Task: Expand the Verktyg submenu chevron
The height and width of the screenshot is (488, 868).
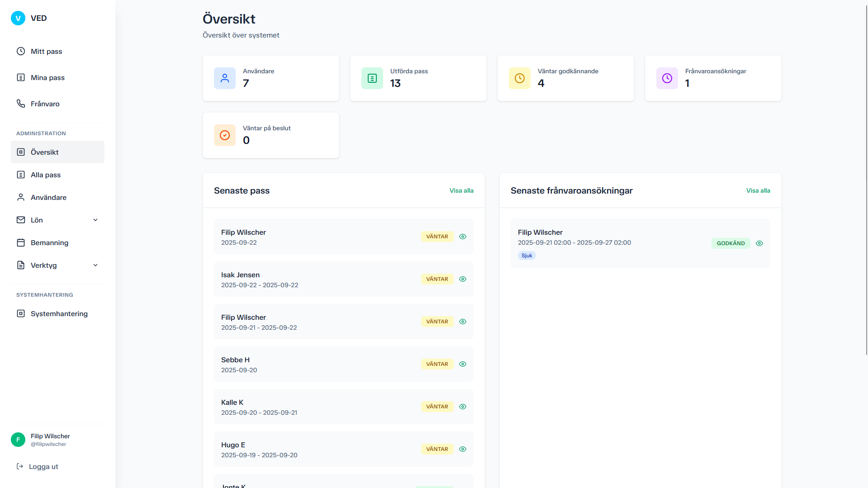Action: coord(95,265)
